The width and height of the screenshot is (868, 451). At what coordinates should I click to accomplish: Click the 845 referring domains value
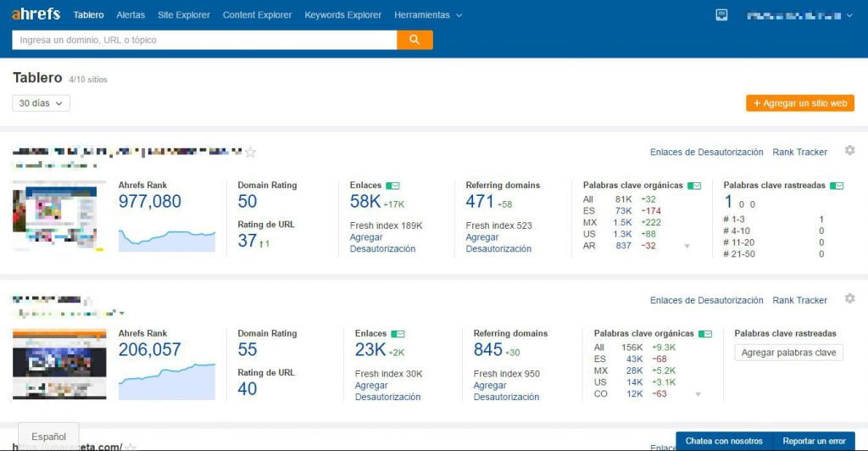tap(487, 350)
